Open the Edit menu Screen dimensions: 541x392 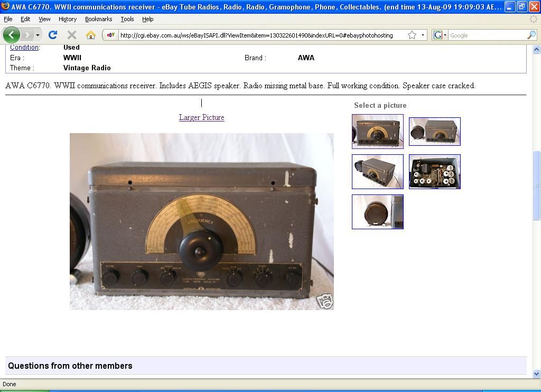coord(25,20)
